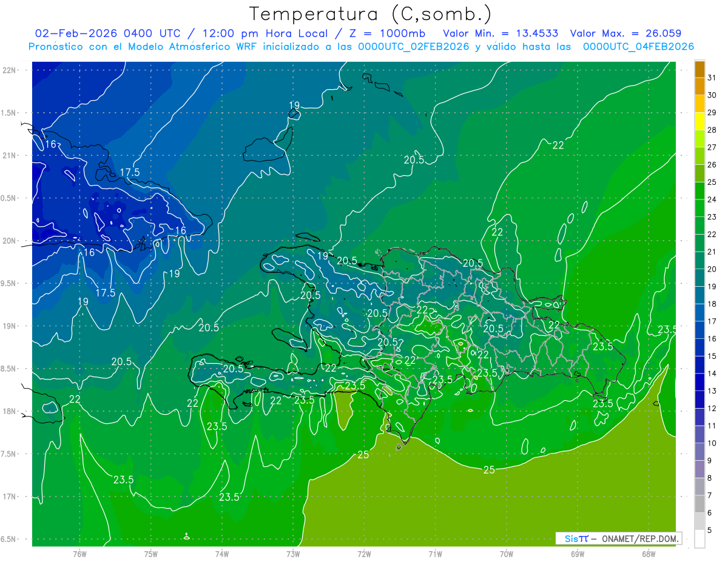Select the "0000UTC_02FEB2026" initialization time
This screenshot has height=562, width=728.
(x=413, y=47)
